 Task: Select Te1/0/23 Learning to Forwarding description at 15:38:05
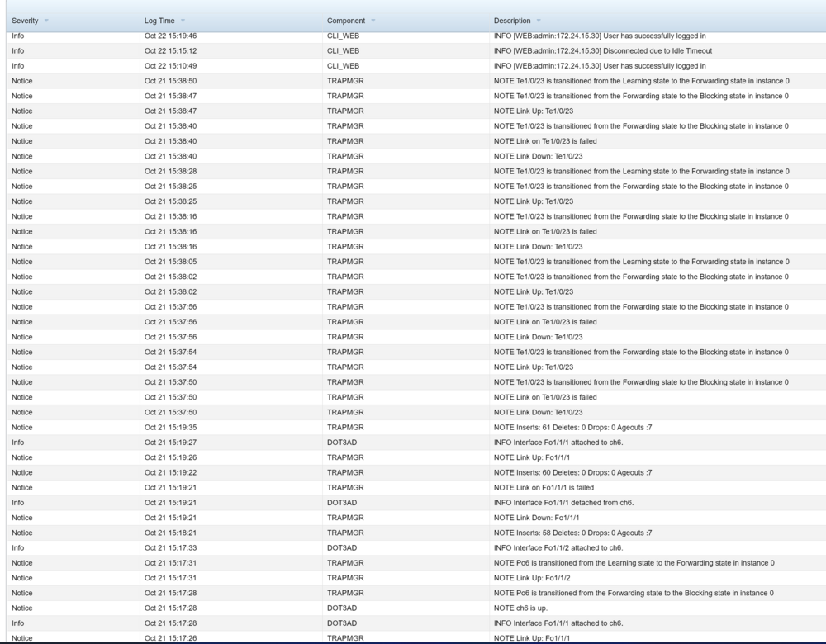(x=641, y=262)
